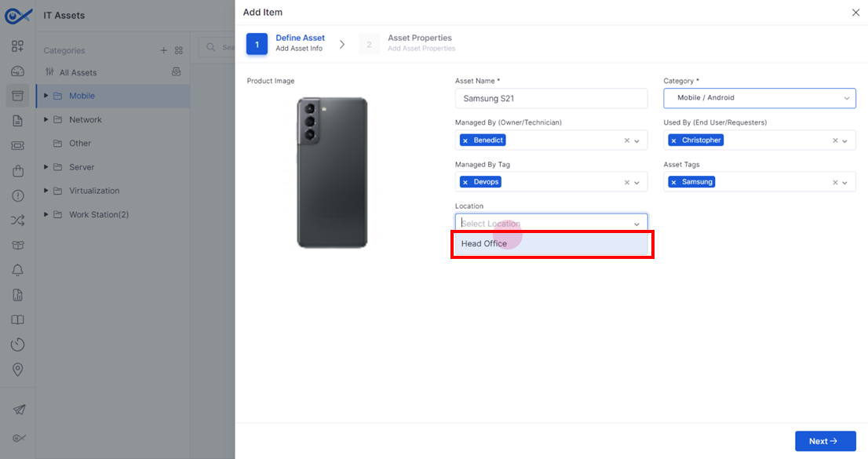Expand the Network category tree arrow
Viewport: 868px width, 459px height.
point(46,119)
